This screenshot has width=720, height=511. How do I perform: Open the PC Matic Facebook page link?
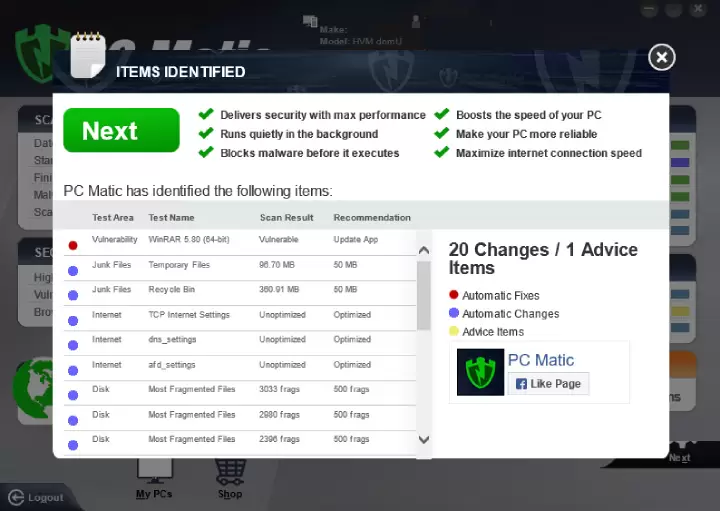click(x=540, y=360)
